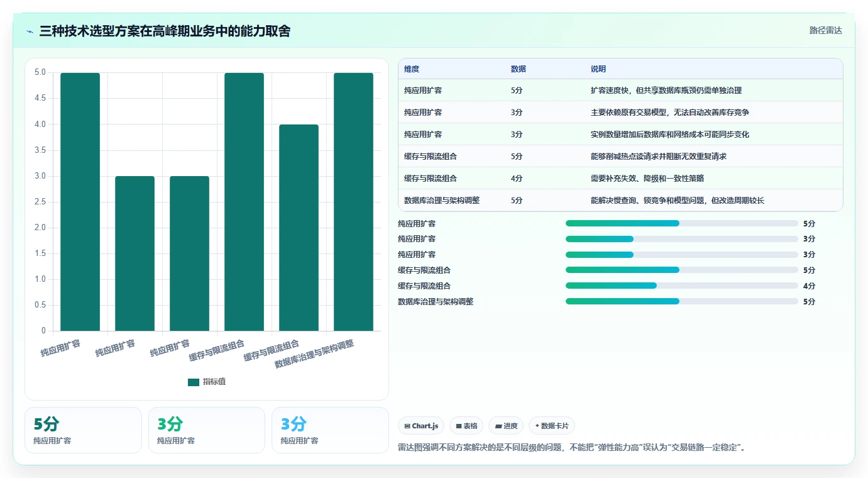
Task: Click the tall 纯应用扩容 chart bar at 5.0
Action: (x=80, y=202)
